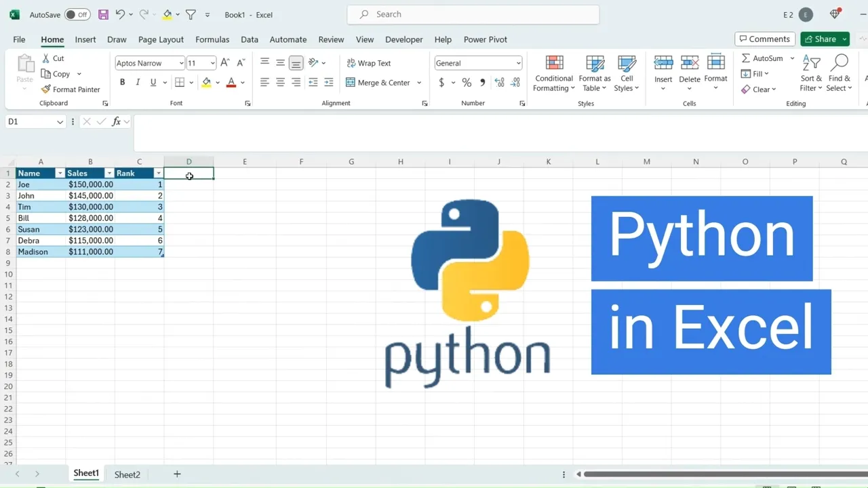Click the Decrease Decimal icon

coord(516,83)
